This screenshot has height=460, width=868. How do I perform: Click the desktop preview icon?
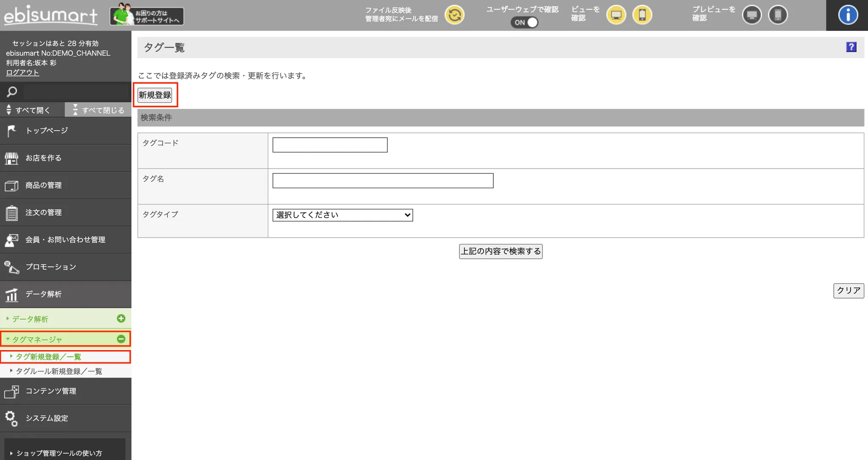click(x=751, y=15)
